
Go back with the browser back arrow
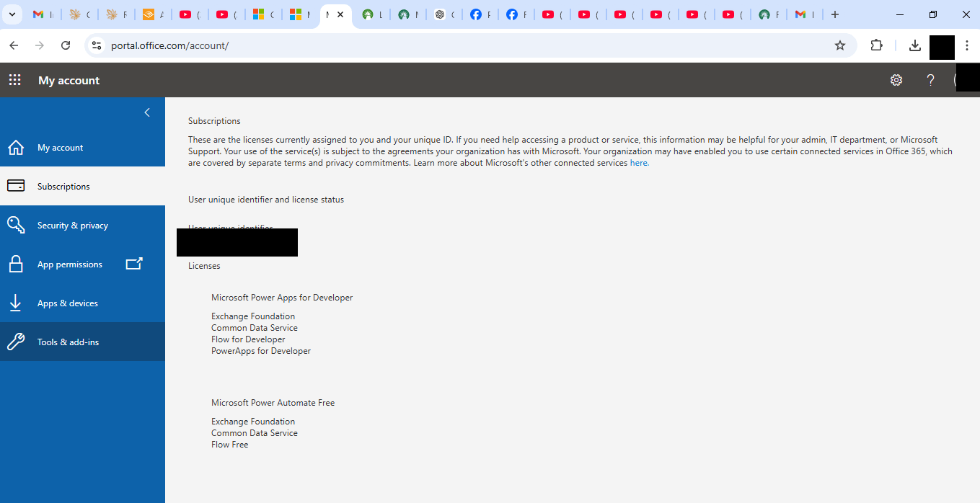14,45
